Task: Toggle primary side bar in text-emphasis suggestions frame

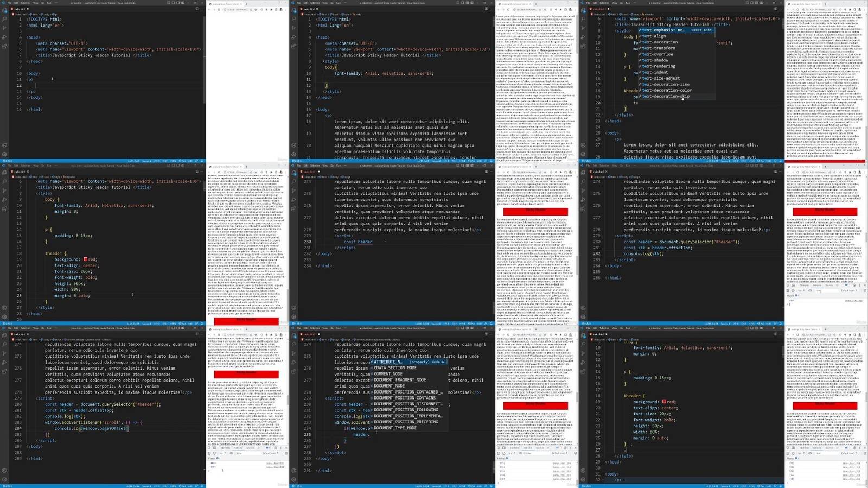Action: [748, 3]
